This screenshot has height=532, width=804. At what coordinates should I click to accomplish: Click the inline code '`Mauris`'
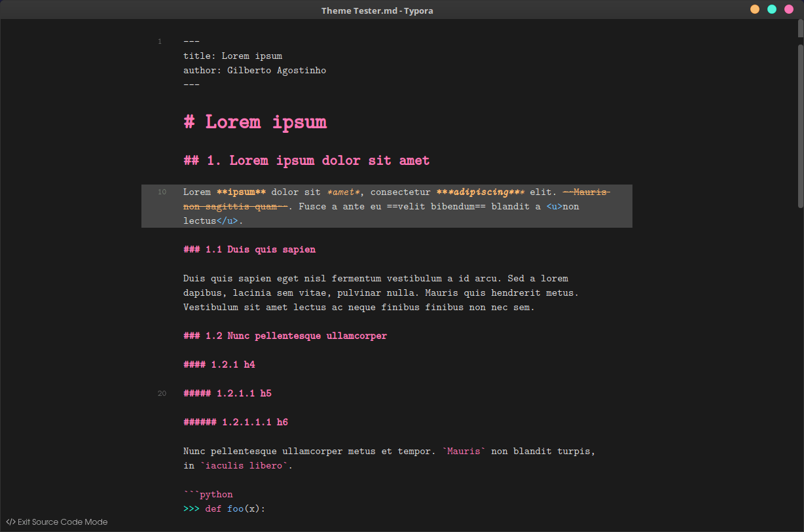point(464,452)
